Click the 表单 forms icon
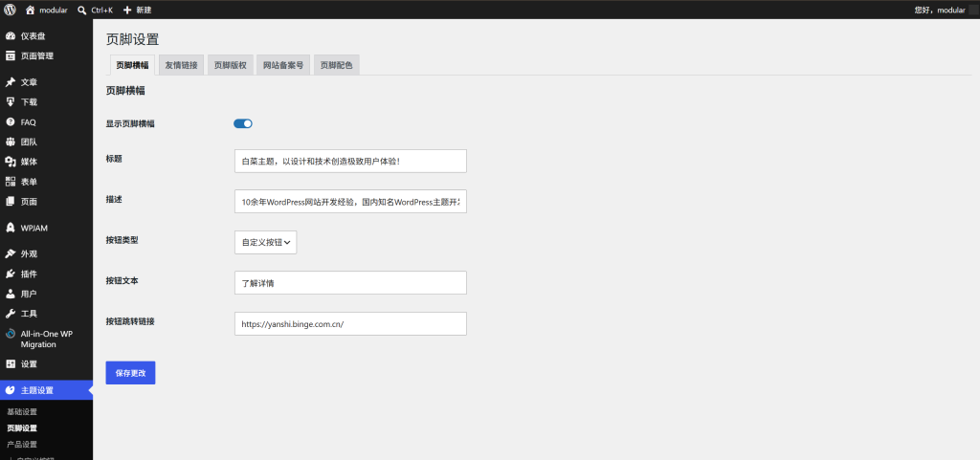This screenshot has width=980, height=460. click(10, 182)
